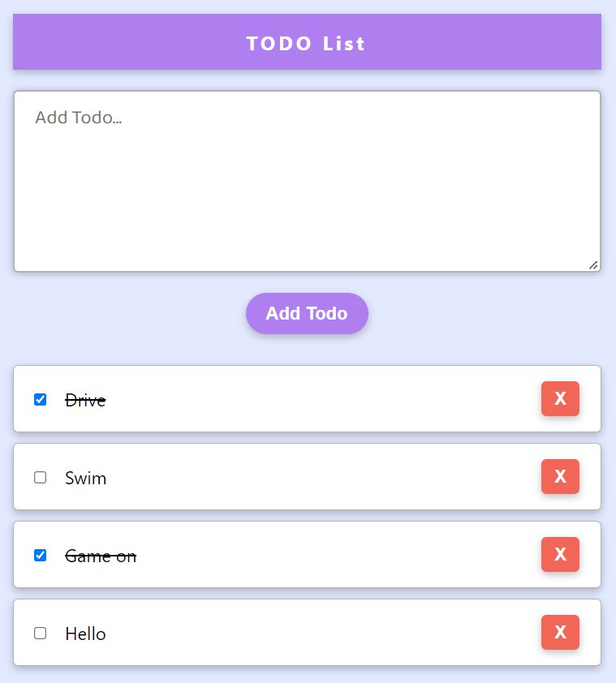The image size is (616, 683).
Task: Select the strikethrough Drive text
Action: 84,399
